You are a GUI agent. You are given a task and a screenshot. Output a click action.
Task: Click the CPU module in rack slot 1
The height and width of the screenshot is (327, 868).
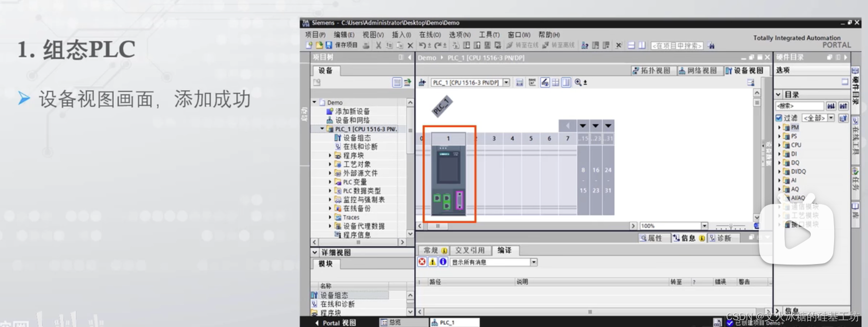point(449,180)
